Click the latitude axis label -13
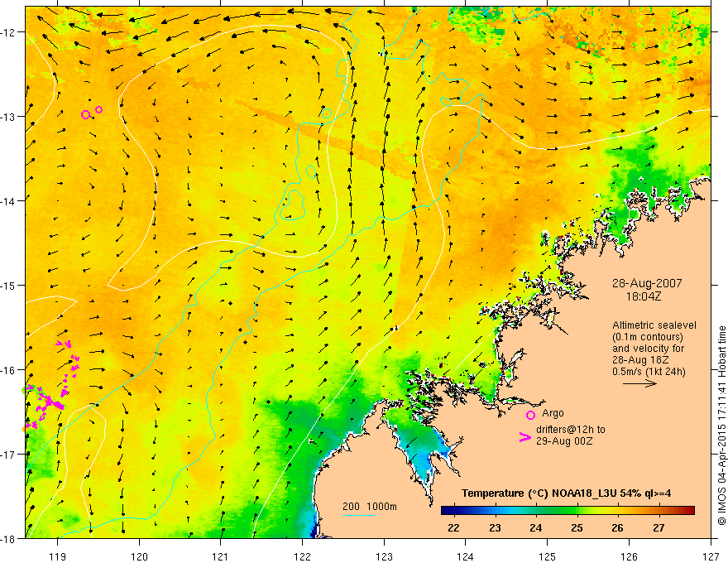 coord(8,117)
